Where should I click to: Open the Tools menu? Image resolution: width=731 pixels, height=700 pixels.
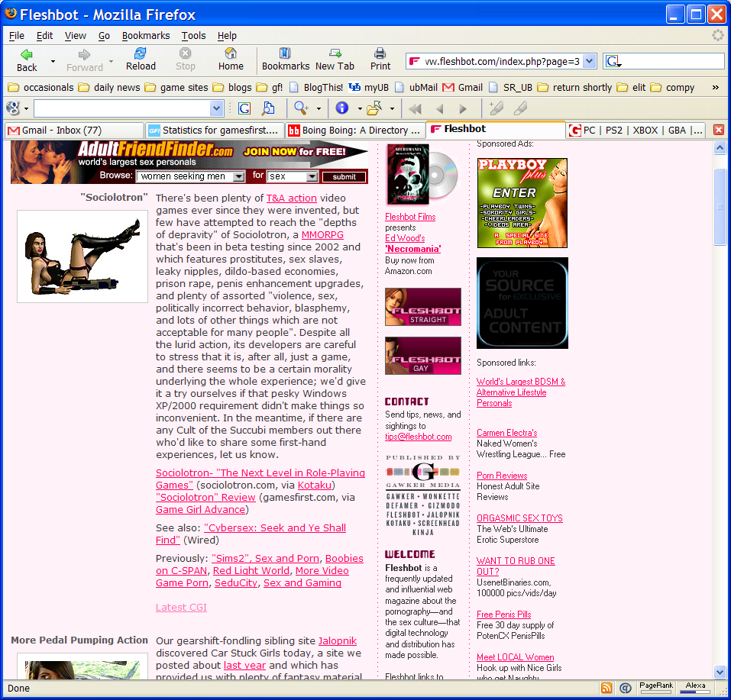click(193, 35)
